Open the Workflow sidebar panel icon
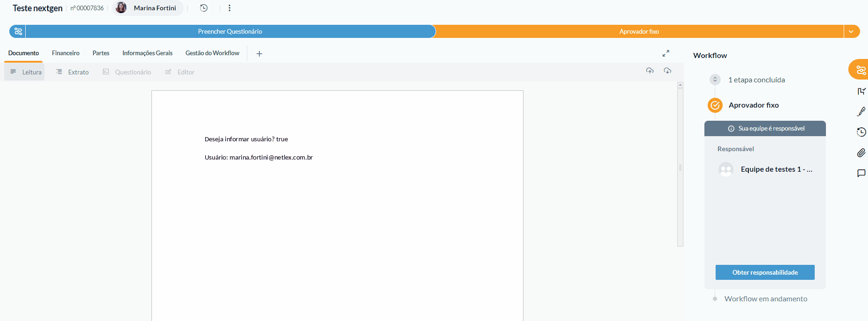Screen dimensions: 868x321 860,70
